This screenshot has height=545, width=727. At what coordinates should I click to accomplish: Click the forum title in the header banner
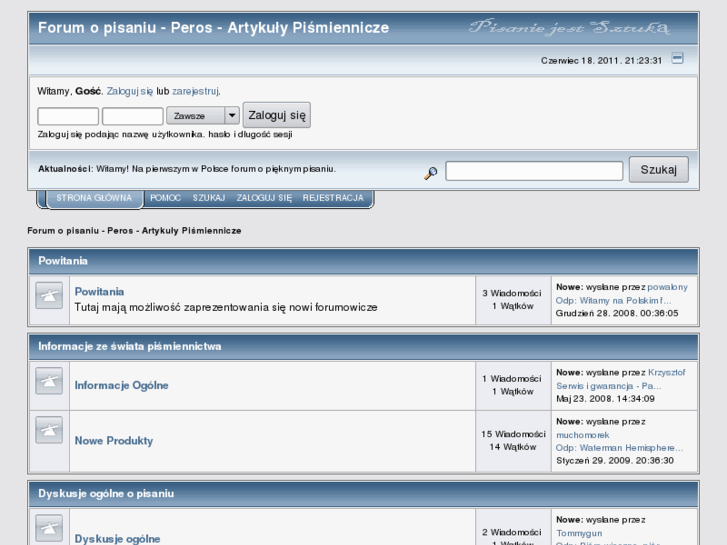tap(213, 28)
